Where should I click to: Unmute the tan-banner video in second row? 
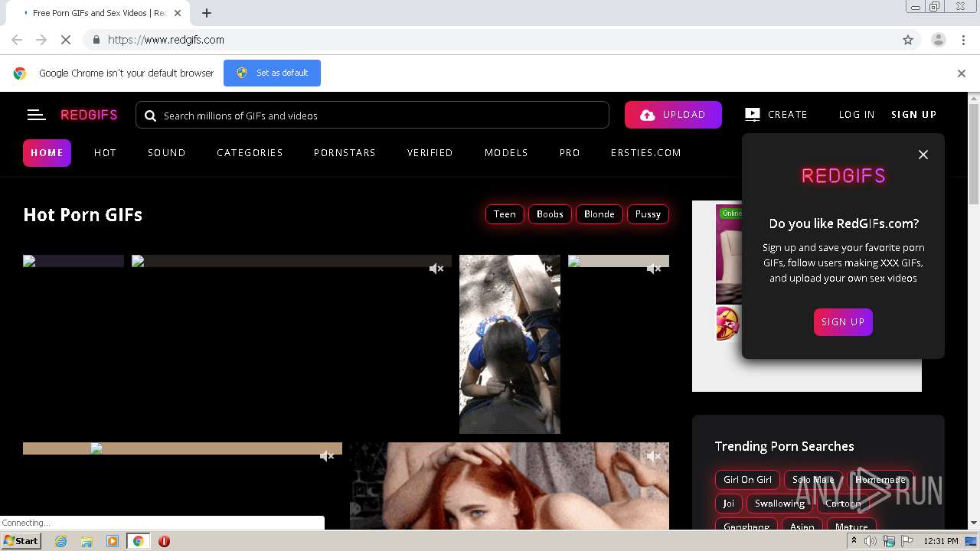coord(327,456)
